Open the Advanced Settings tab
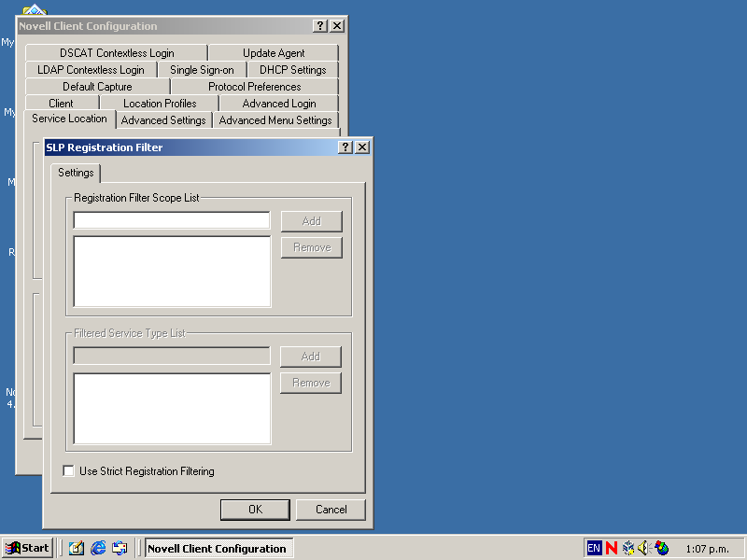The height and width of the screenshot is (560, 747). pos(163,120)
